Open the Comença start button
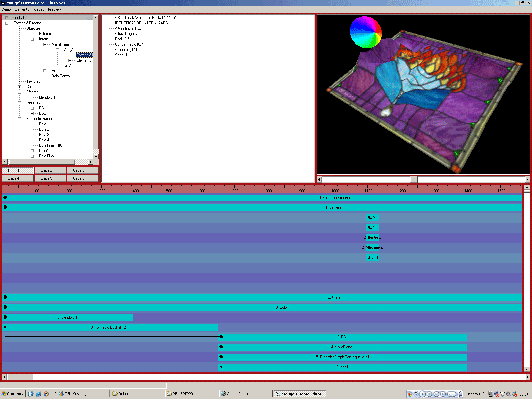The width and height of the screenshot is (532, 399). click(x=13, y=394)
